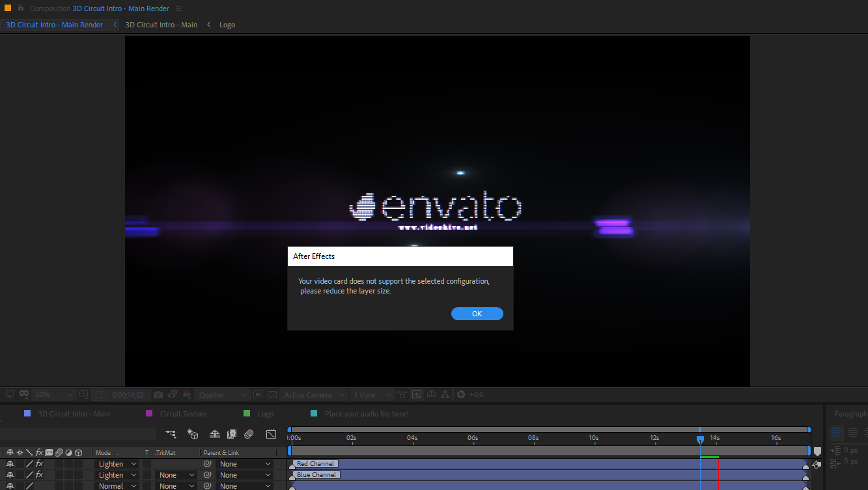Viewport: 868px width, 490px height.
Task: Open the Normal blending mode dropdown
Action: 118,485
